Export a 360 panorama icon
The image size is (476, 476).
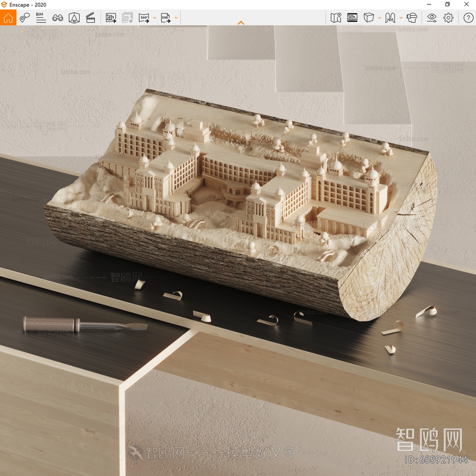(144, 18)
